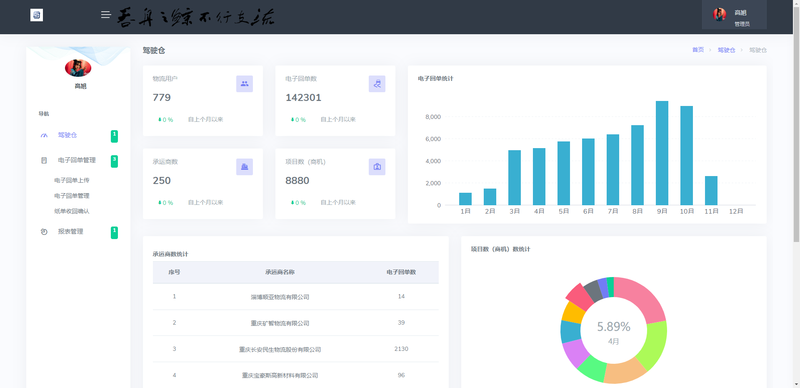The image size is (800, 388).
Task: Go to the 首页 breadcrumb link
Action: [698, 50]
